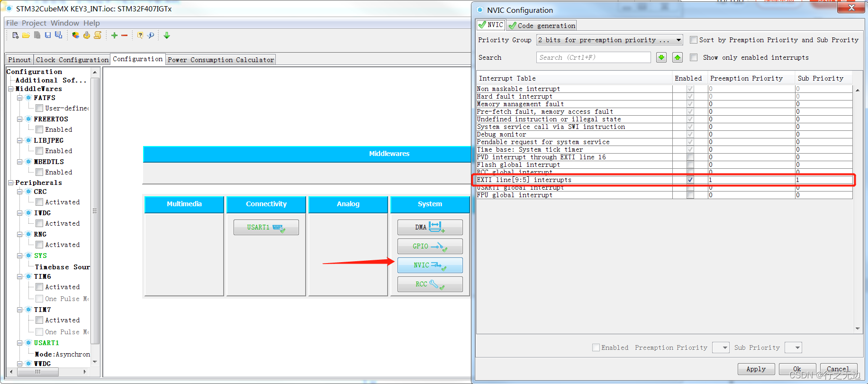Open the RCC configuration button
Image resolution: width=868 pixels, height=384 pixels.
click(430, 284)
